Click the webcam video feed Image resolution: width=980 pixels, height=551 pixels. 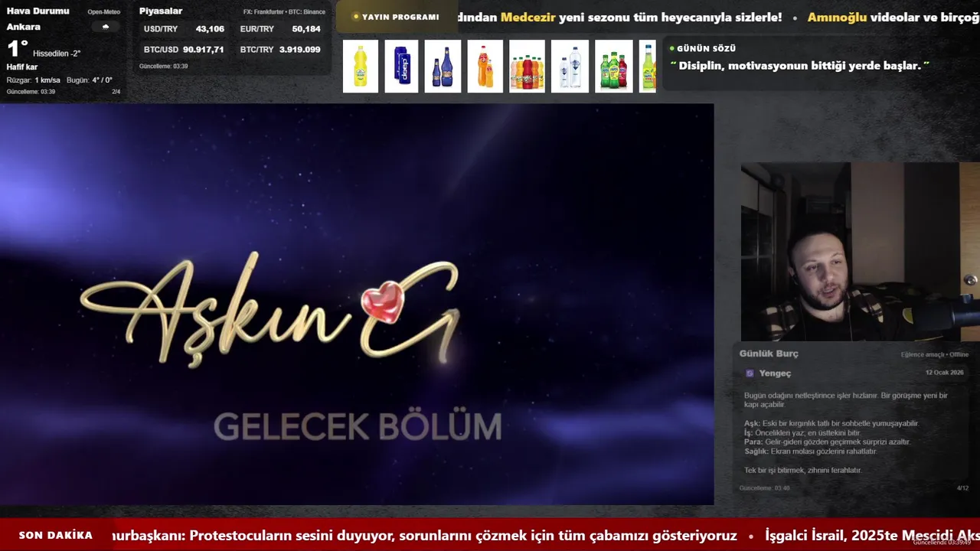point(861,252)
